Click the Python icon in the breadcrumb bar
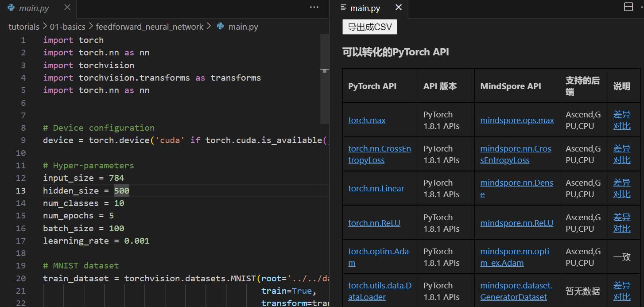This screenshot has width=644, height=307. [x=221, y=27]
